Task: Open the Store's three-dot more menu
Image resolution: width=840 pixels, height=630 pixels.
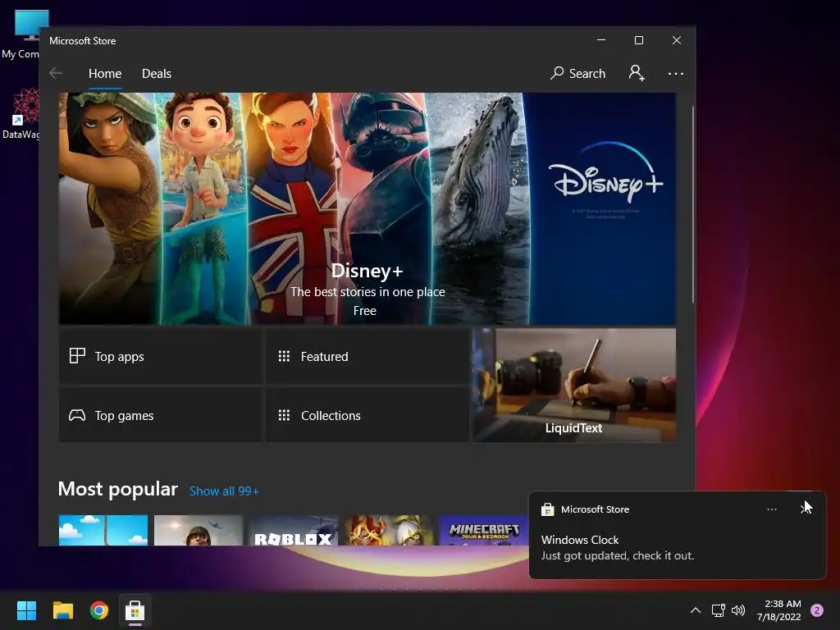Action: click(x=676, y=73)
